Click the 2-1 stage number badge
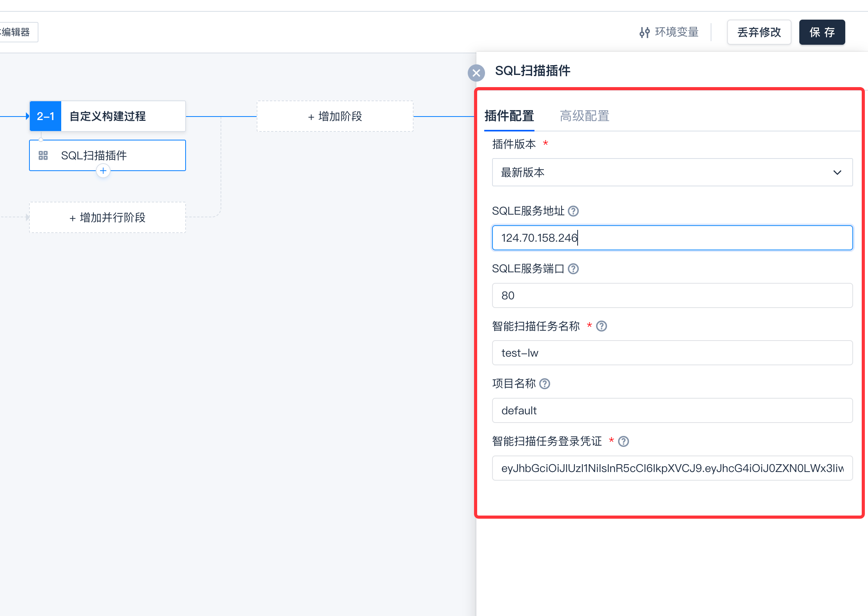 pyautogui.click(x=46, y=116)
